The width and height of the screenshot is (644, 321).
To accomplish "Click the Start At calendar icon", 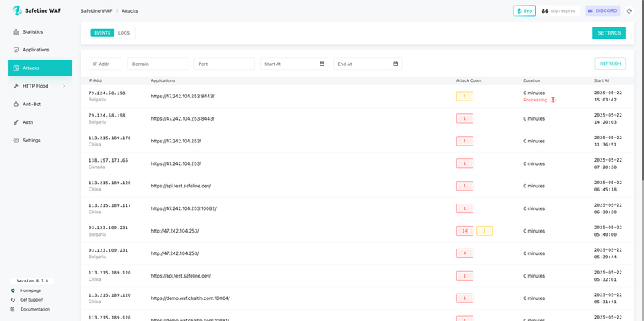I will click(x=322, y=64).
